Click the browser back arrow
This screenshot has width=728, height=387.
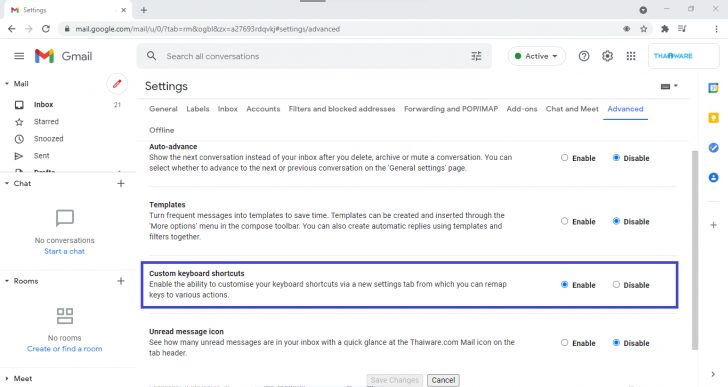[x=12, y=29]
